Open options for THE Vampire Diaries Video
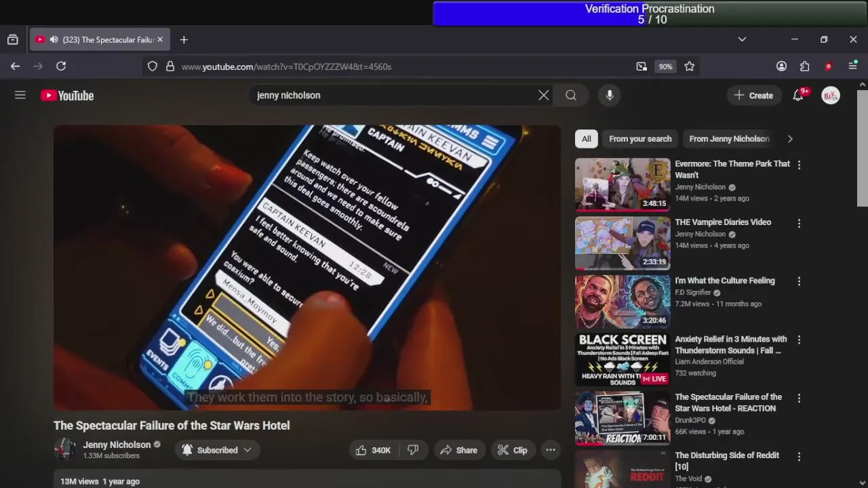Image resolution: width=868 pixels, height=488 pixels. pos(799,223)
